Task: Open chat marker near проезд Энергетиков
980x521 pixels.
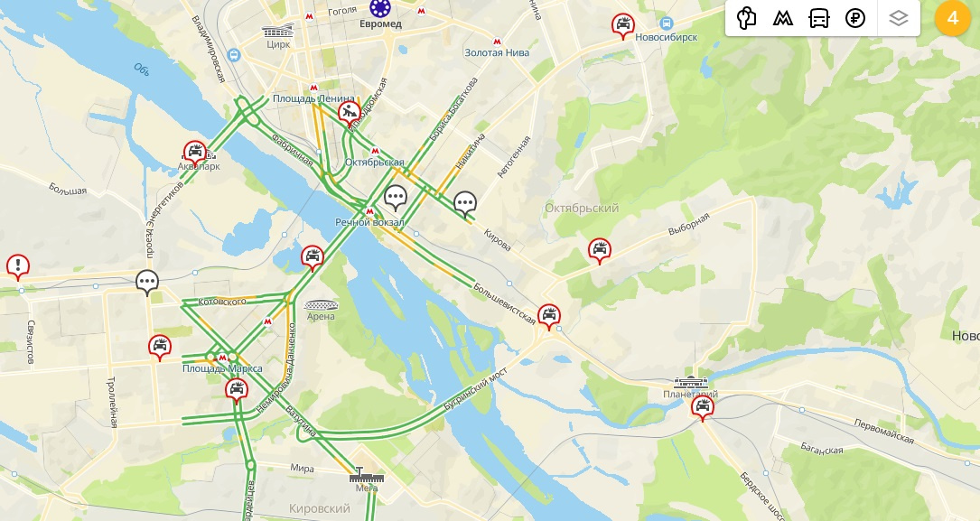Action: [x=147, y=283]
